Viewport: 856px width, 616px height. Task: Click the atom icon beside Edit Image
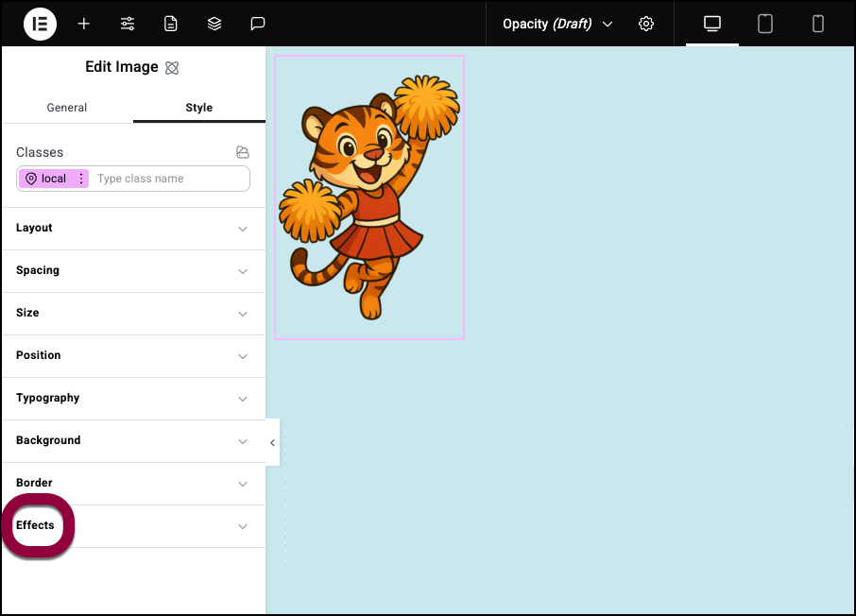click(x=172, y=68)
